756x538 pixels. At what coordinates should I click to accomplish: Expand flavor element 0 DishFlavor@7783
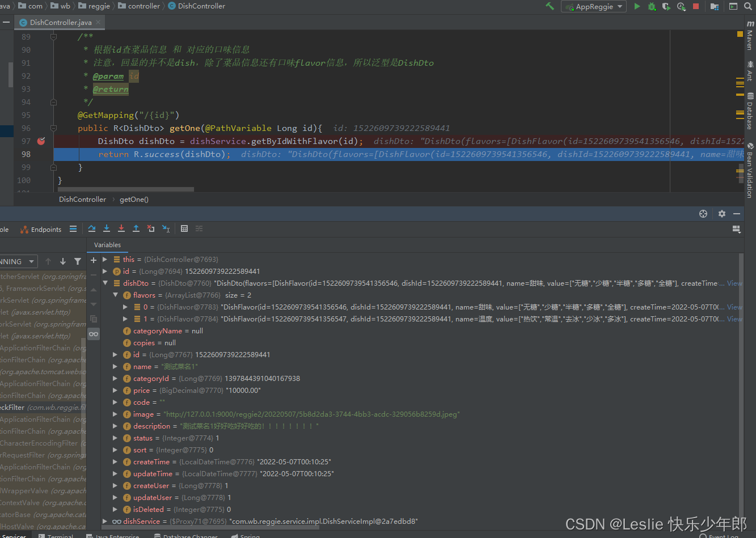125,307
